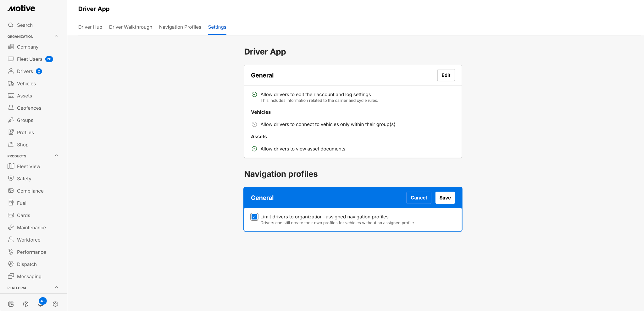
Task: Click the Maintenance label in sidebar
Action: 31,228
